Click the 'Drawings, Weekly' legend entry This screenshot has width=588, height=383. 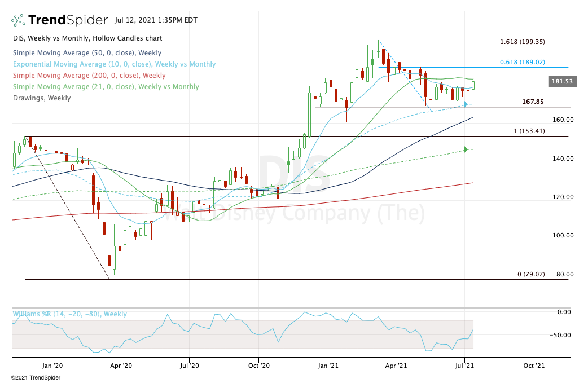coord(42,98)
